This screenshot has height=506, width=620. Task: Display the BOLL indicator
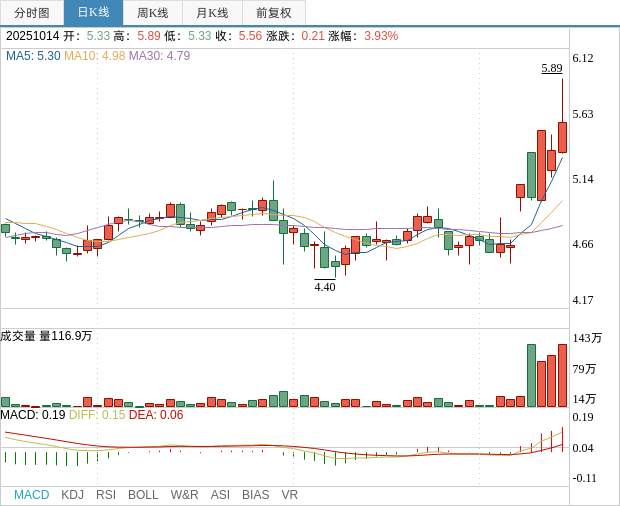pyautogui.click(x=143, y=495)
